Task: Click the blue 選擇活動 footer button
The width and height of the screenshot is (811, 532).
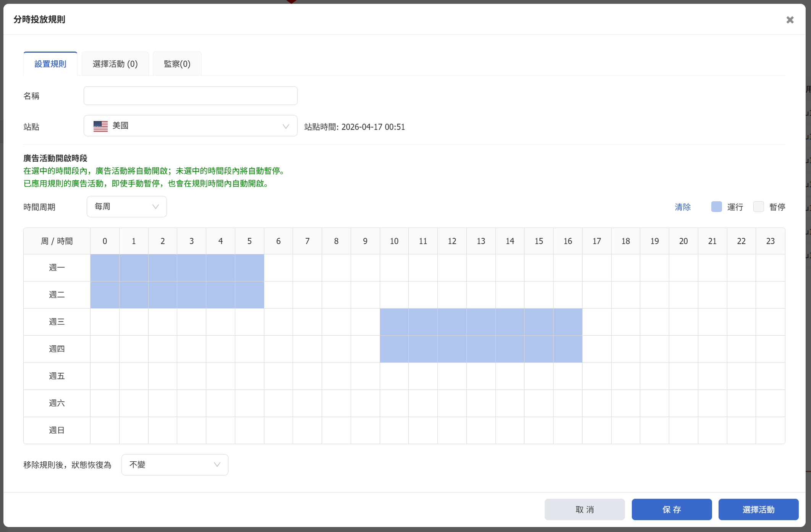Action: point(758,509)
